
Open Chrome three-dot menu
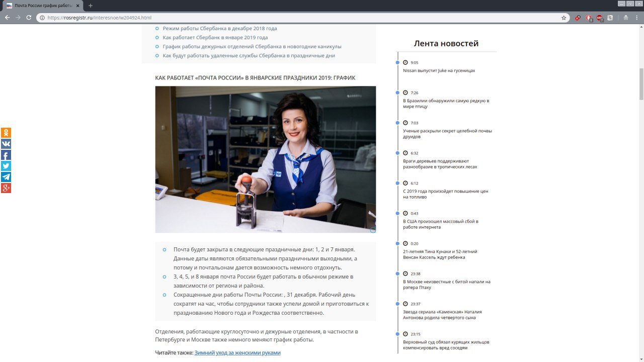pyautogui.click(x=636, y=18)
